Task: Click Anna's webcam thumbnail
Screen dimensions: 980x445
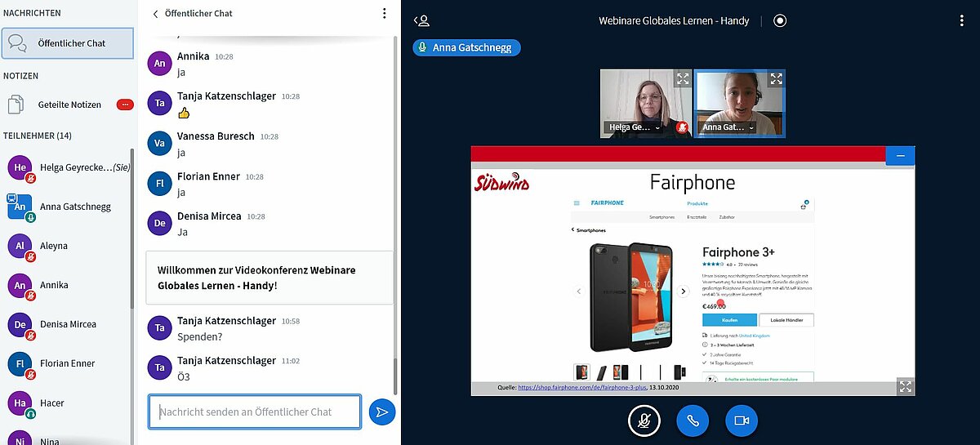Action: 739,103
